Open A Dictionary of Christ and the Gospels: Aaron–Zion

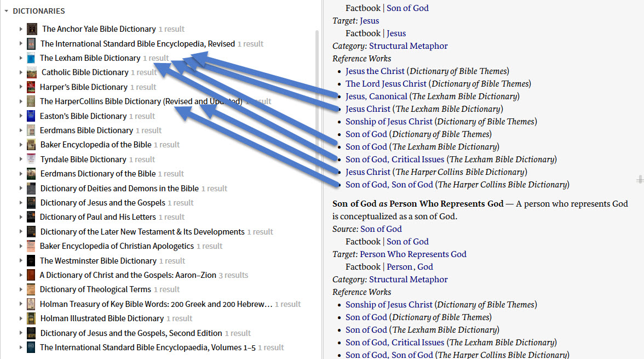(128, 275)
